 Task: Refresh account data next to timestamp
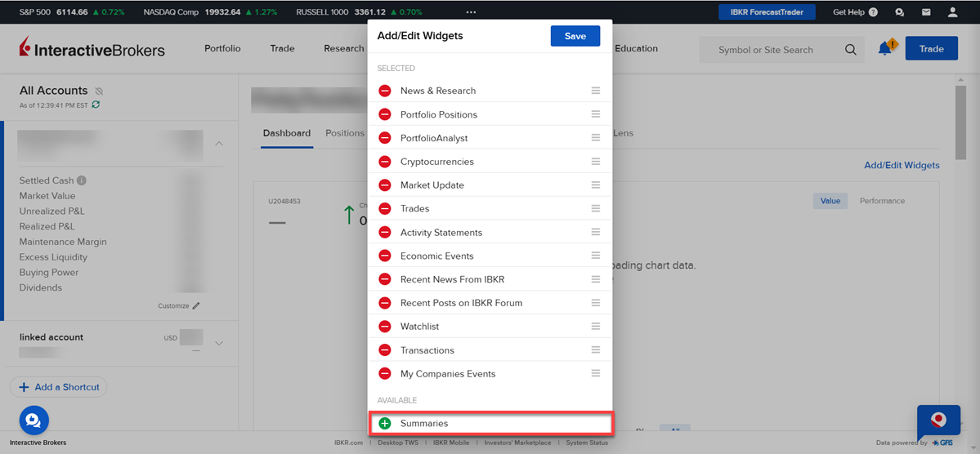pyautogui.click(x=96, y=105)
